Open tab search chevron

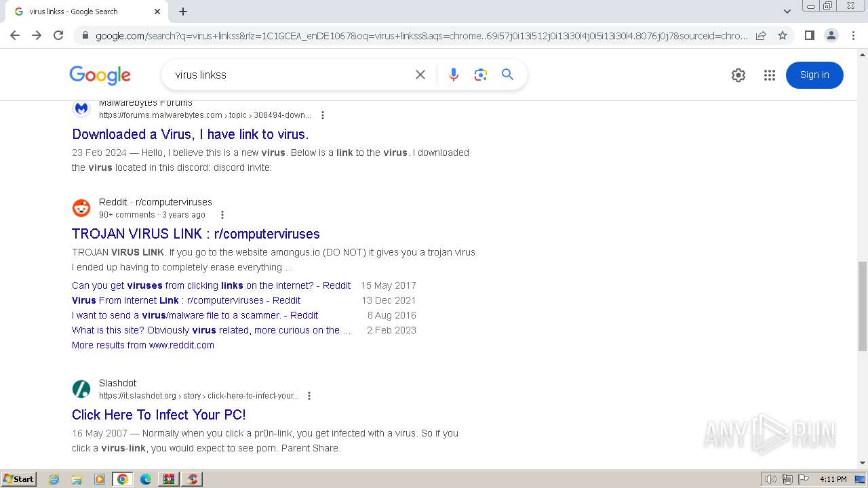(787, 12)
